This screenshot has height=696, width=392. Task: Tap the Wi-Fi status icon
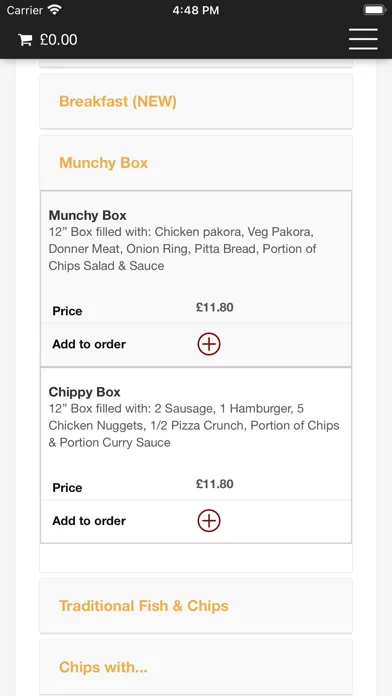click(x=55, y=10)
